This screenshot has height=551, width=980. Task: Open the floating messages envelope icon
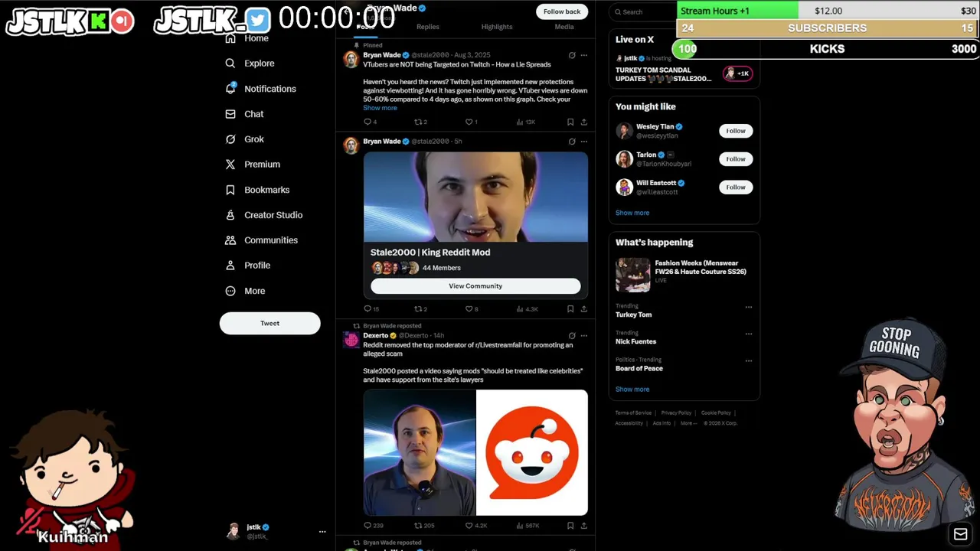pos(960,534)
